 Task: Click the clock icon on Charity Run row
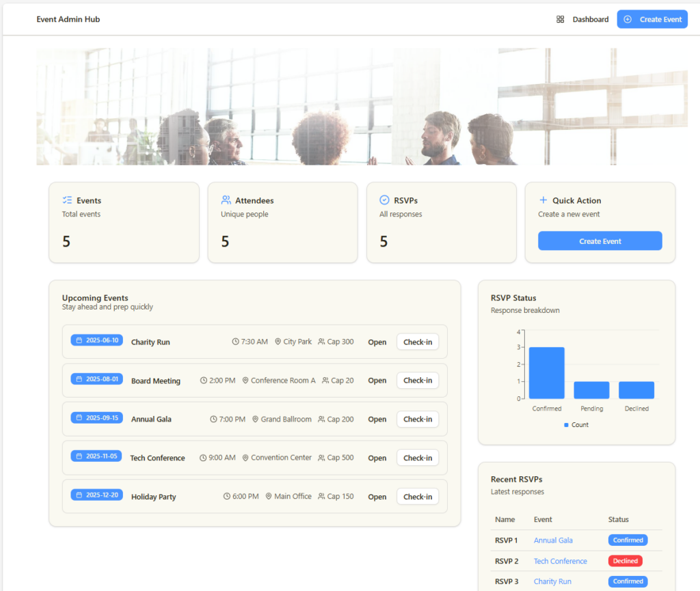pyautogui.click(x=236, y=342)
